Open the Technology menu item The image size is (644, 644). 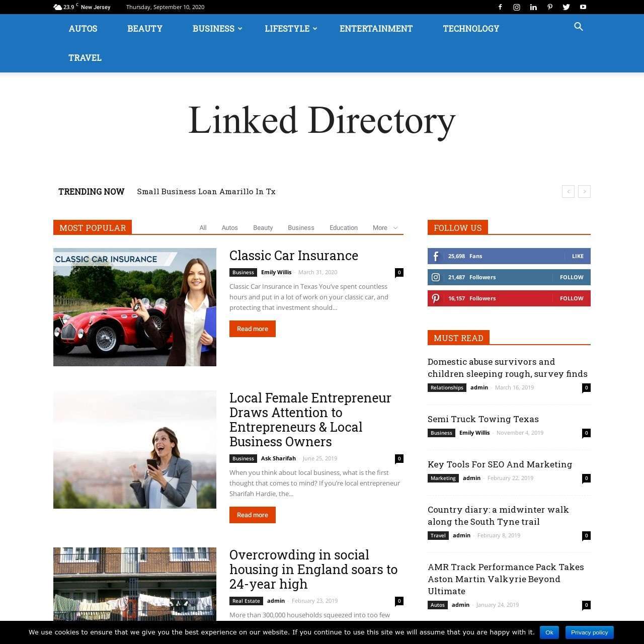point(471,29)
